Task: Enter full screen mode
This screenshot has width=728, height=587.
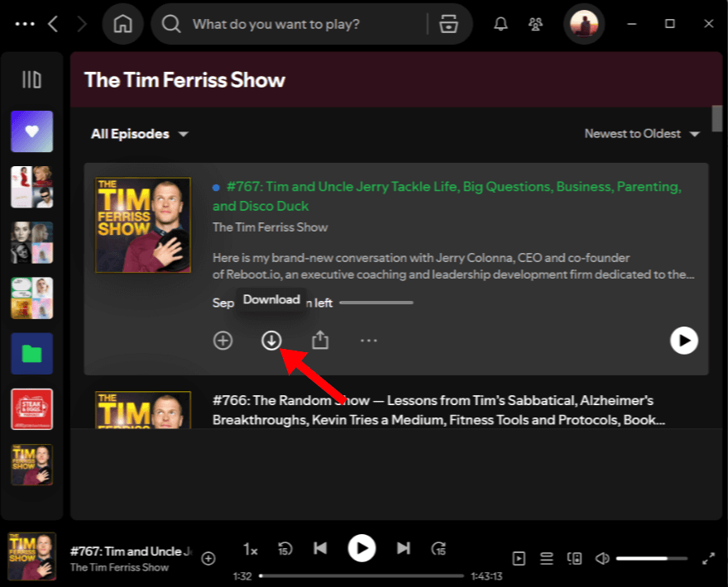Action: 708,558
